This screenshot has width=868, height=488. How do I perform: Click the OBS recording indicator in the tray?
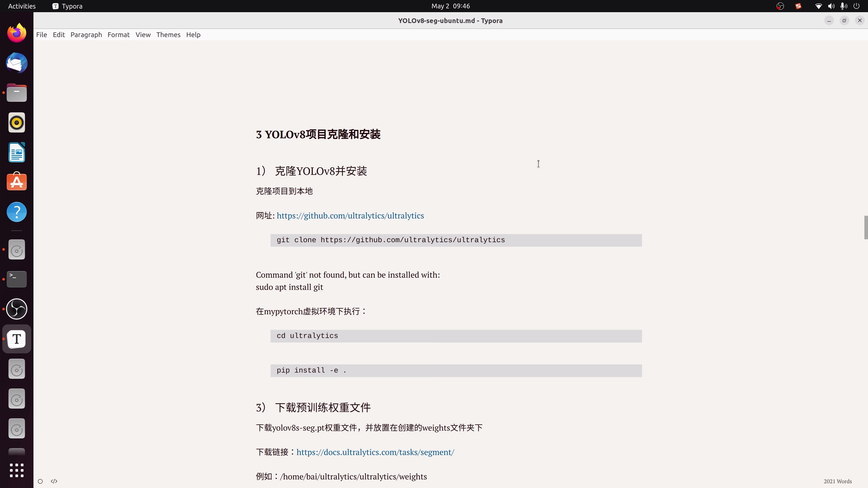[780, 6]
